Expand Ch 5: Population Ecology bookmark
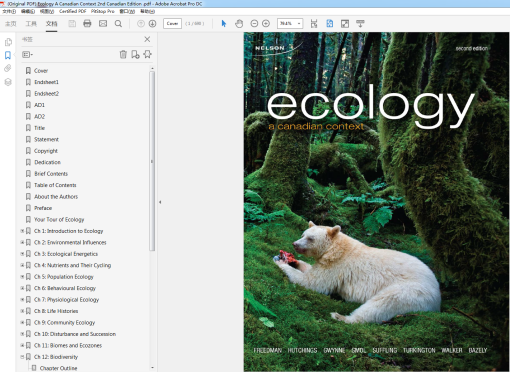The image size is (510, 372). (x=22, y=277)
